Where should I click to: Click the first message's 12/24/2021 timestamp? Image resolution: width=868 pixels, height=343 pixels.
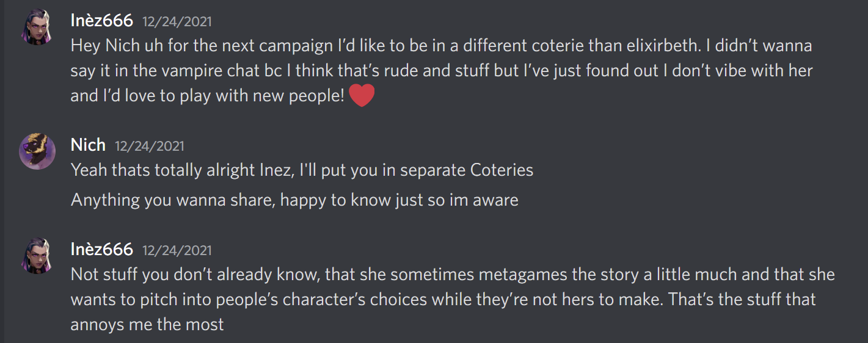(177, 22)
